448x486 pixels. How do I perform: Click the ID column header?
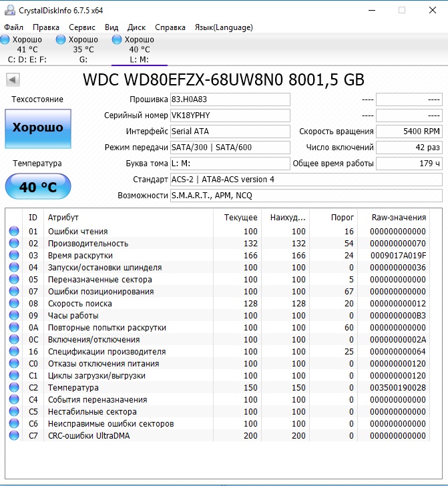click(x=33, y=217)
